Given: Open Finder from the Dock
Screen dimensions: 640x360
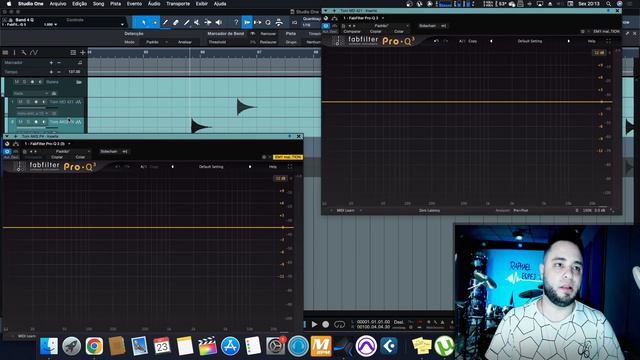Looking at the screenshot, I should [x=49, y=346].
